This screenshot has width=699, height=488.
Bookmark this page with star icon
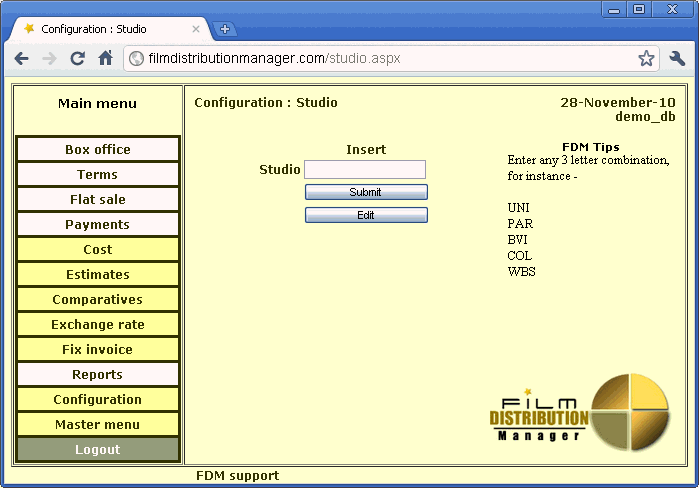point(646,58)
